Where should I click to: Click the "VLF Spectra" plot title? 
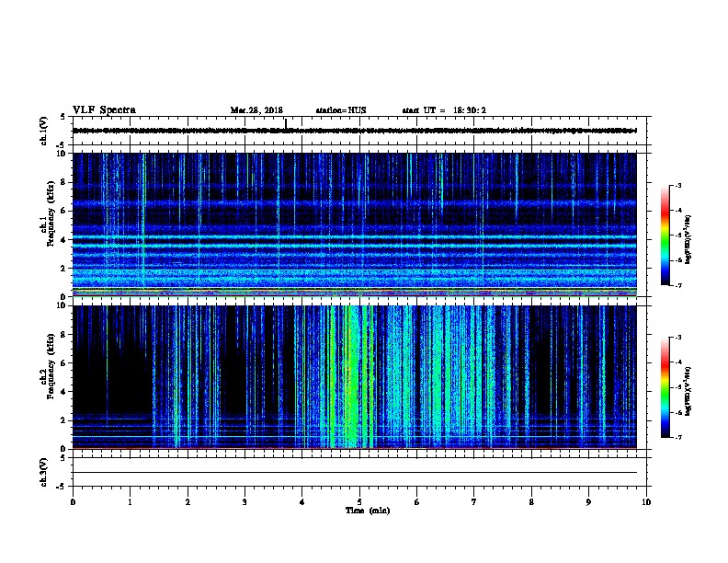pyautogui.click(x=104, y=110)
